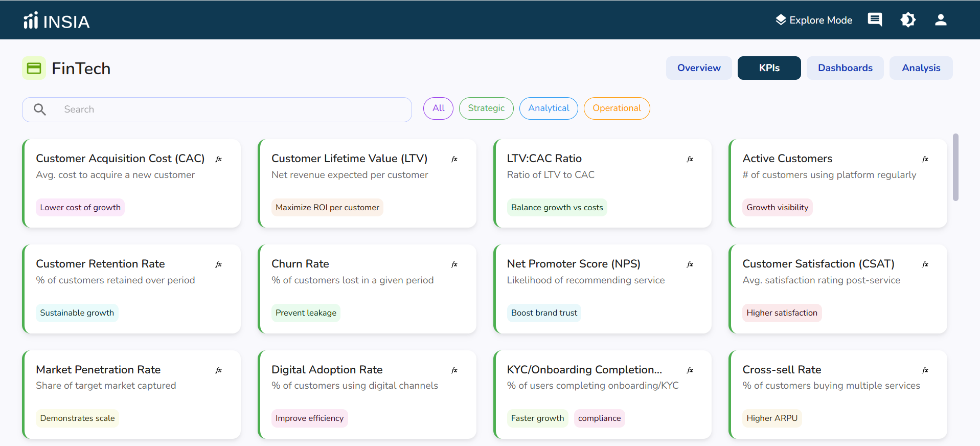
Task: Click the INSIA logo
Action: click(57, 21)
